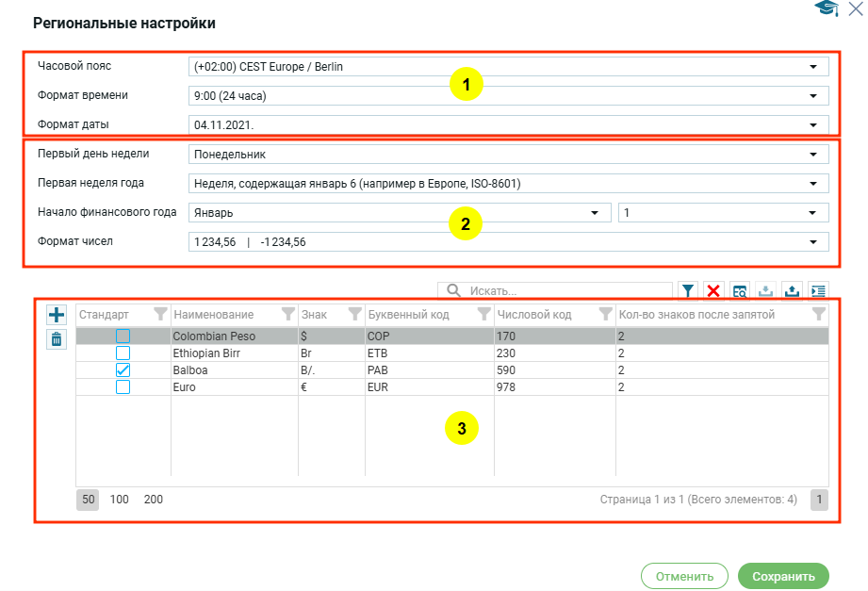Image resolution: width=868 pixels, height=591 pixels.
Task: Open the Часовой пояс dropdown
Action: click(509, 66)
